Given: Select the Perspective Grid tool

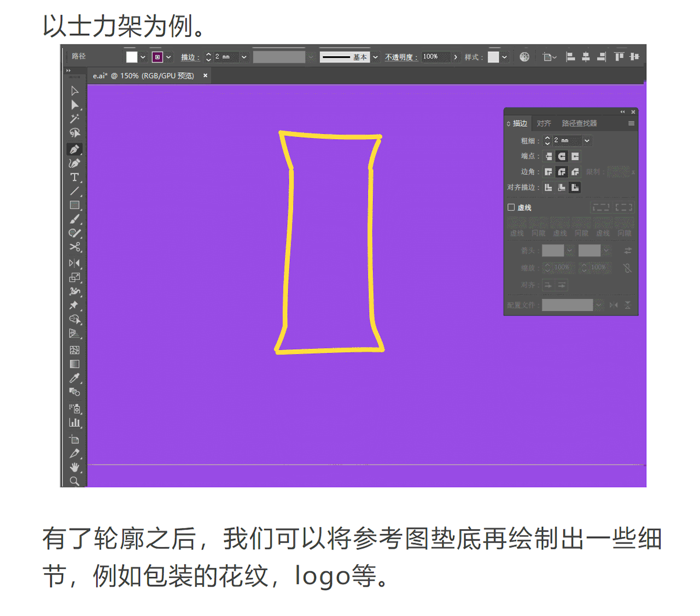Looking at the screenshot, I should tap(75, 333).
